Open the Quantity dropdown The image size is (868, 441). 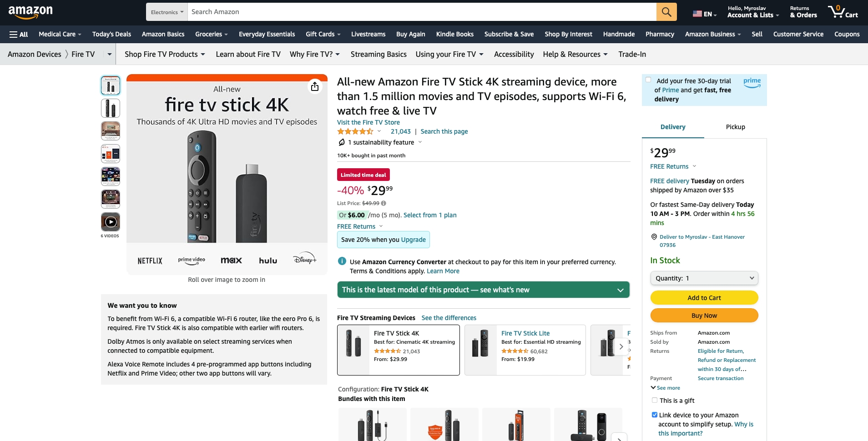[x=704, y=278]
